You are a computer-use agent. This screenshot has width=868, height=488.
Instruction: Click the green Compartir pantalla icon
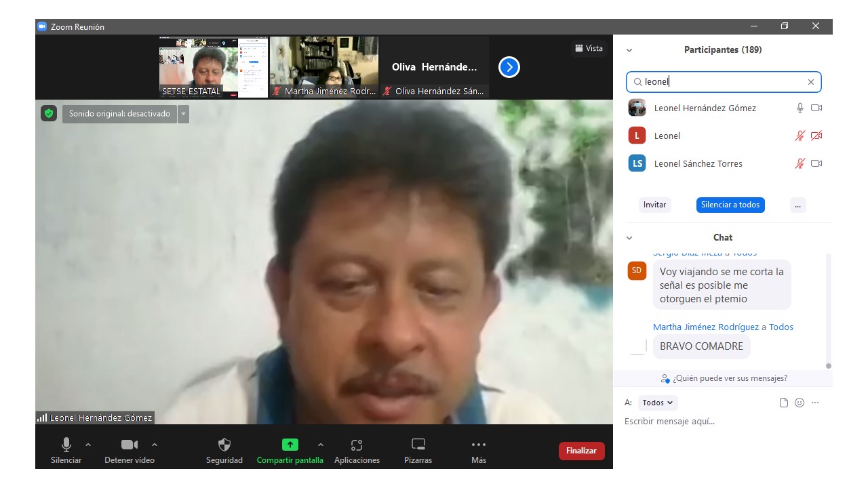click(290, 445)
